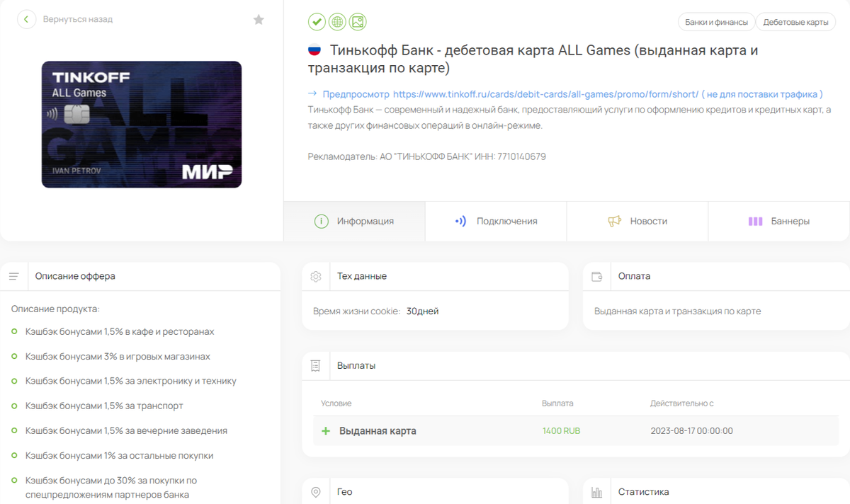The width and height of the screenshot is (850, 504).
Task: Click the arrow icon before Предпросмотр
Action: [312, 93]
